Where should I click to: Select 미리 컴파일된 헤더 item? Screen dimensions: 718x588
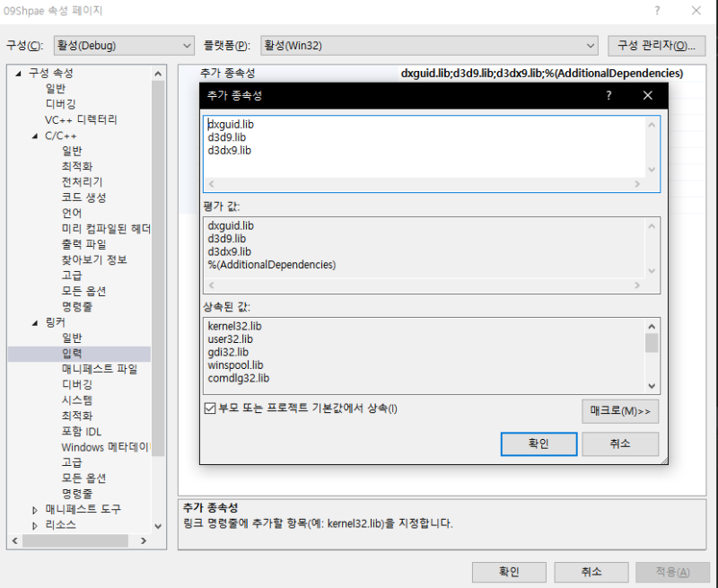click(106, 229)
